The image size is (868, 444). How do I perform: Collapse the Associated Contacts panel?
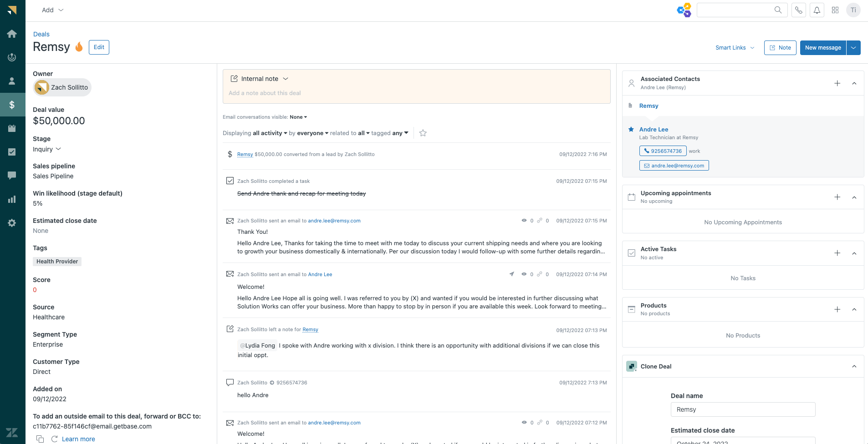[854, 83]
